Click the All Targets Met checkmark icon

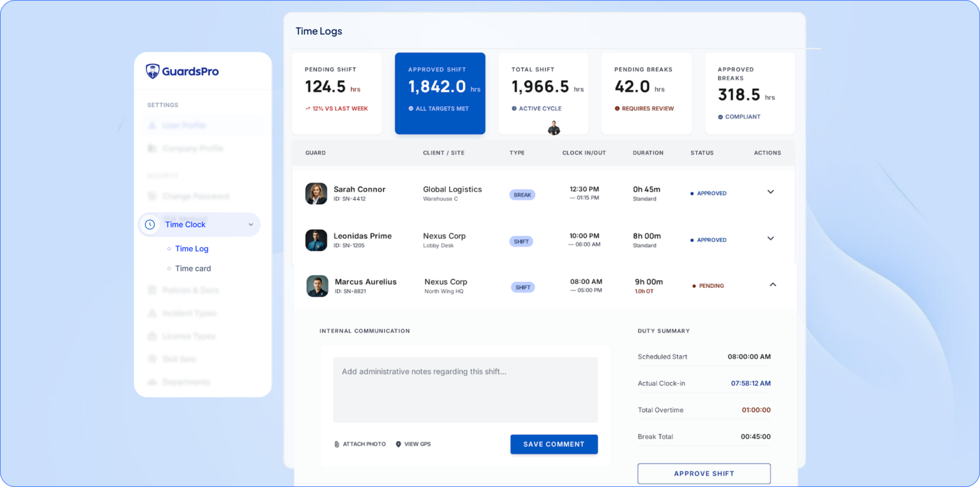(411, 109)
